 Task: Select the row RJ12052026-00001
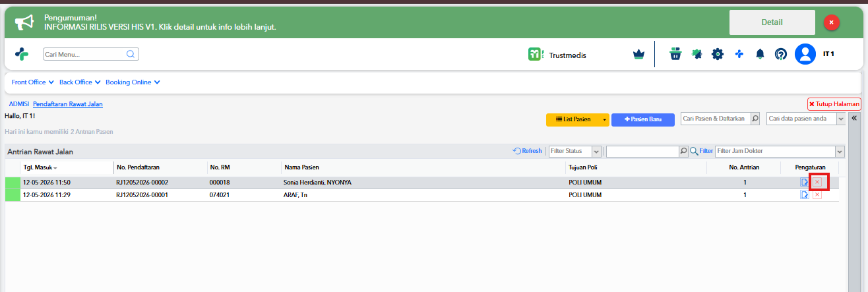[x=422, y=195]
